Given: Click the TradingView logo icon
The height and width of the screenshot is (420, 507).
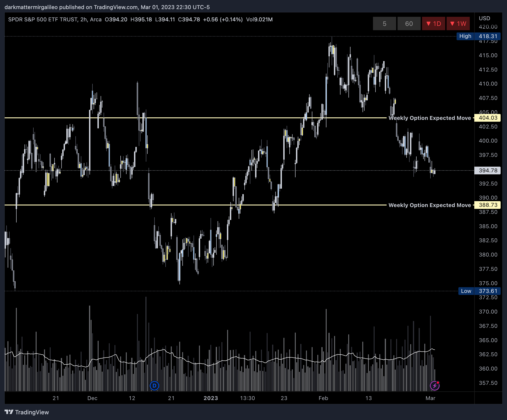Looking at the screenshot, I should coord(9,412).
